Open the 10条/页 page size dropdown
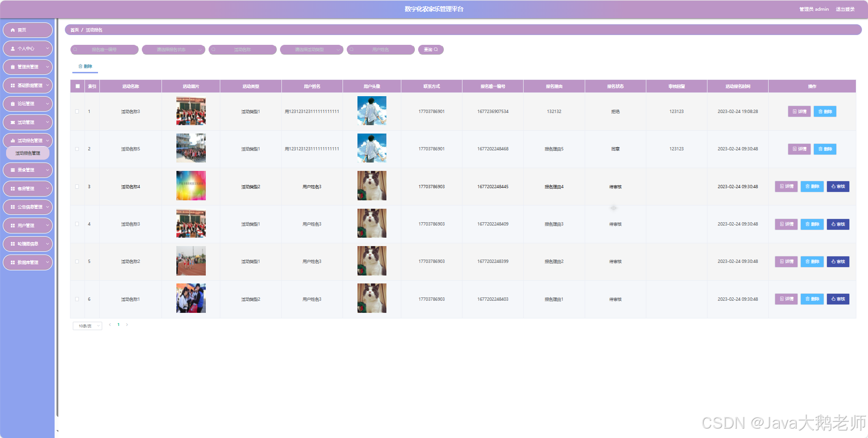Screen dimensions: 868x438 (87, 326)
